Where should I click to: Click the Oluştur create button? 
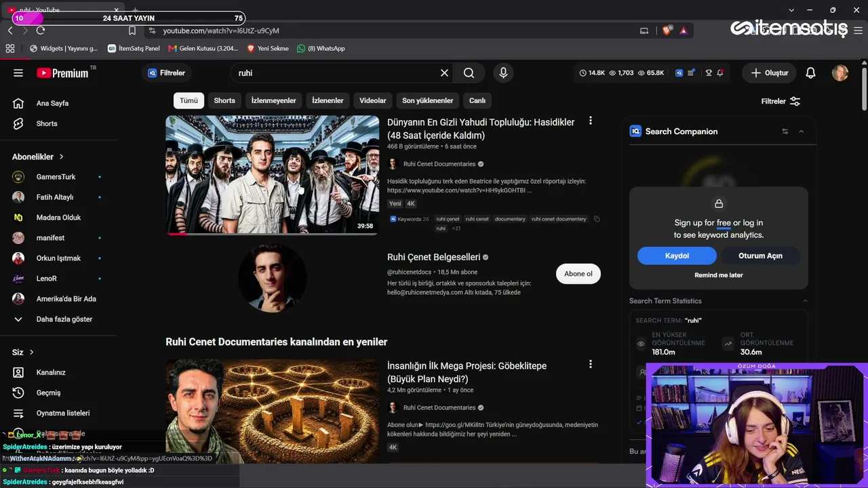click(770, 73)
